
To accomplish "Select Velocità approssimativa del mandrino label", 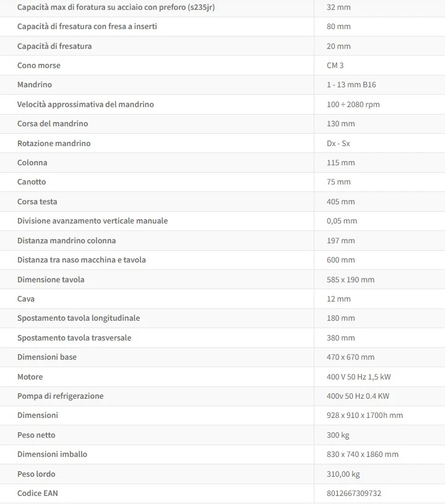I will [85, 104].
